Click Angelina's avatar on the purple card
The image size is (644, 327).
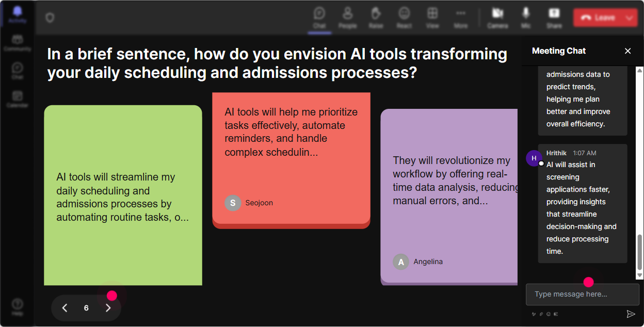[401, 261]
